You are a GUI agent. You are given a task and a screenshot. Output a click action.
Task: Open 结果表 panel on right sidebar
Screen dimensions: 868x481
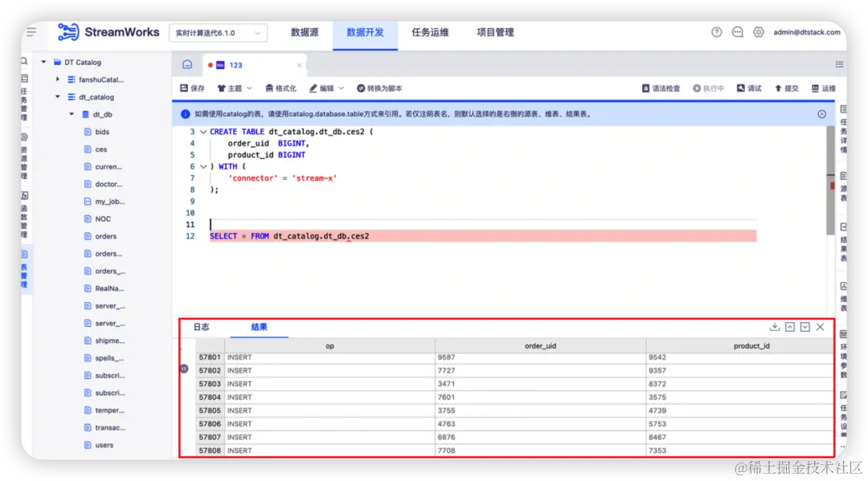click(x=843, y=243)
